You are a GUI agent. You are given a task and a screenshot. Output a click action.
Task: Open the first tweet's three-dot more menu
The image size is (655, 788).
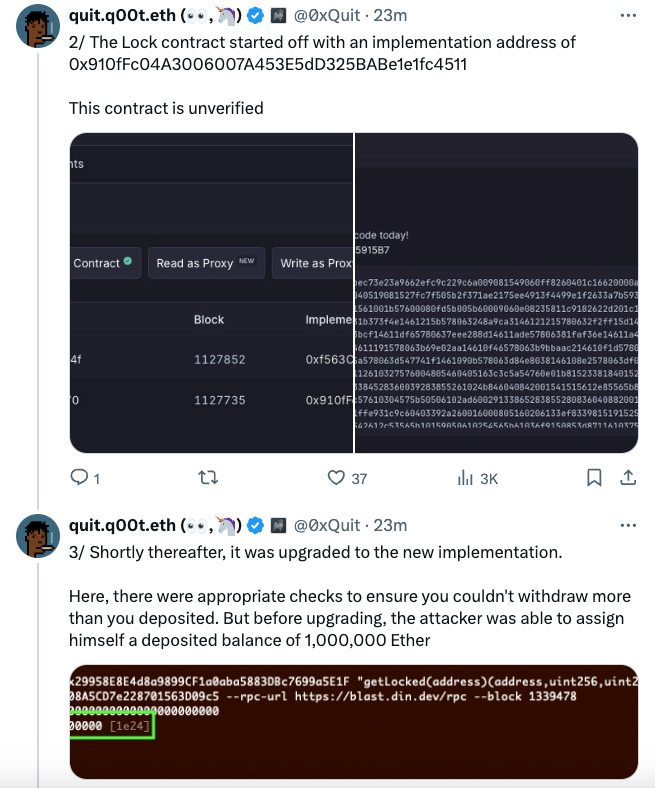[628, 16]
